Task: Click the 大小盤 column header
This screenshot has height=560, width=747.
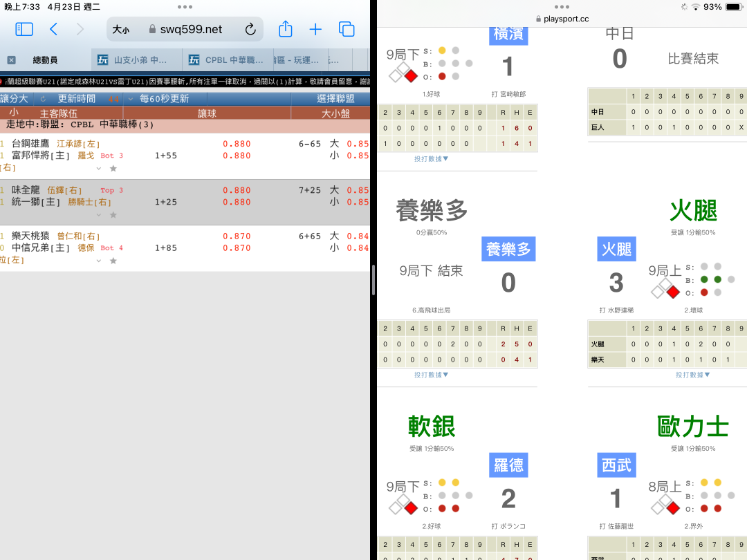Action: click(x=335, y=113)
